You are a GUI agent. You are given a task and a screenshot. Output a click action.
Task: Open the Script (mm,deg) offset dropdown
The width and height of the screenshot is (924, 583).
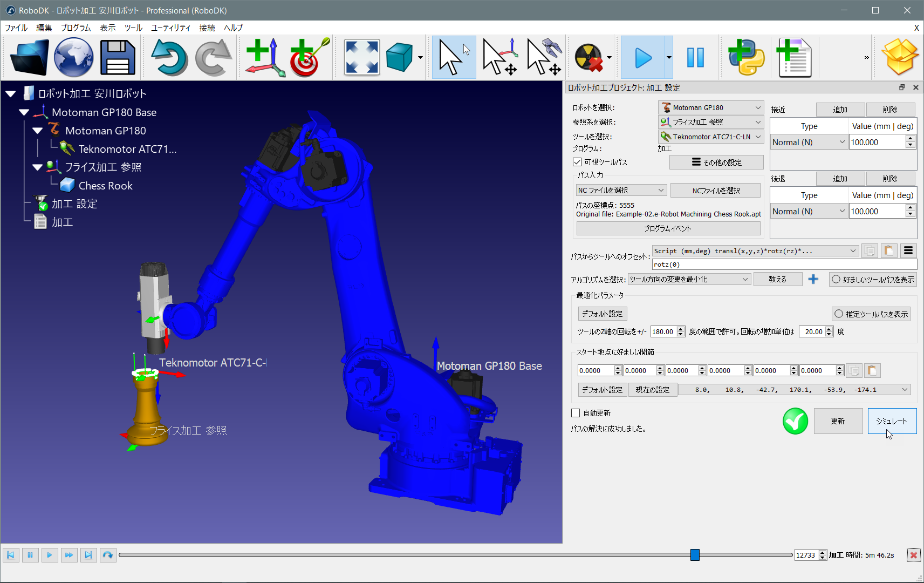click(755, 251)
